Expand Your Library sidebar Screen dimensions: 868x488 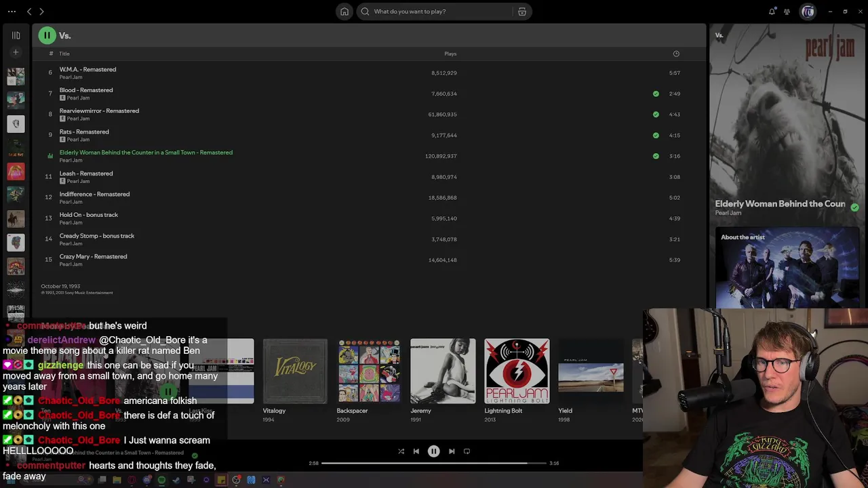(x=16, y=35)
